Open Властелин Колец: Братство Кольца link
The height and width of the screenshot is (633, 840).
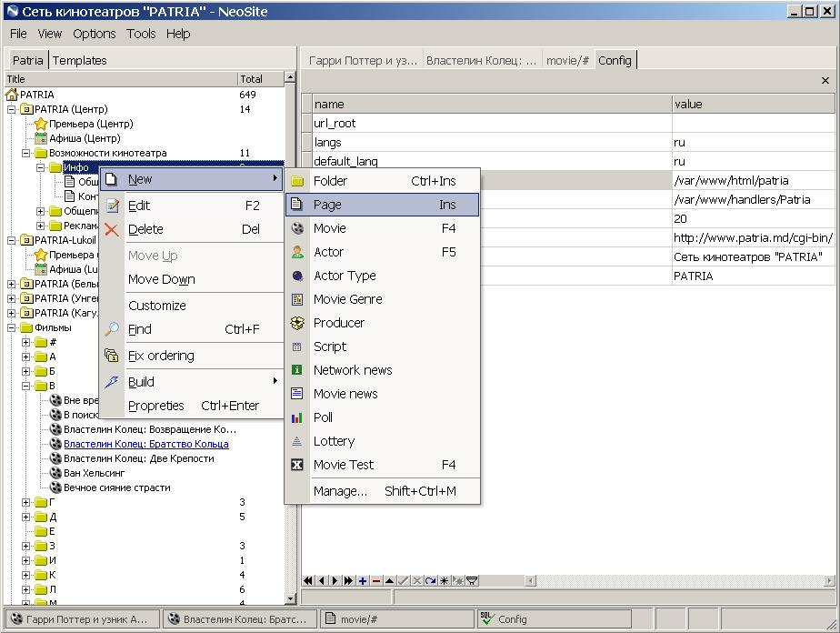pyautogui.click(x=145, y=444)
